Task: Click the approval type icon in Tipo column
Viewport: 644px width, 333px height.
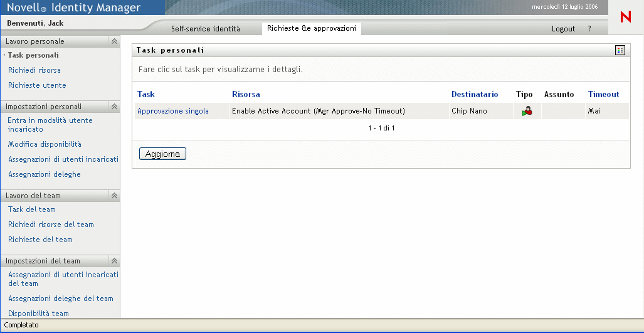Action: coord(527,111)
